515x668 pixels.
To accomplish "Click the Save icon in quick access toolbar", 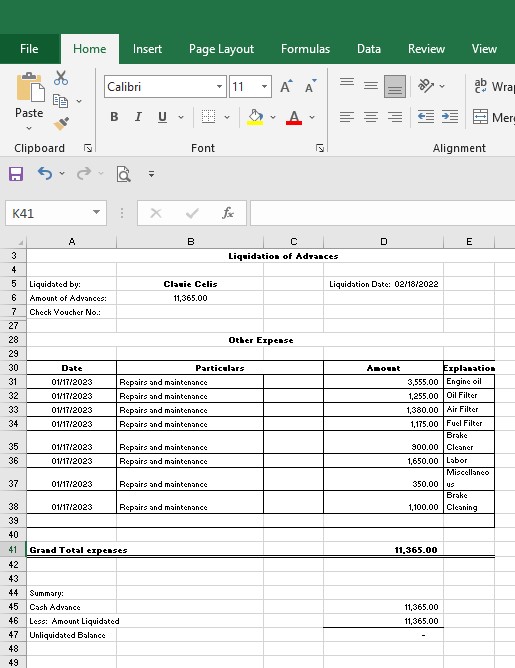I will pos(16,174).
